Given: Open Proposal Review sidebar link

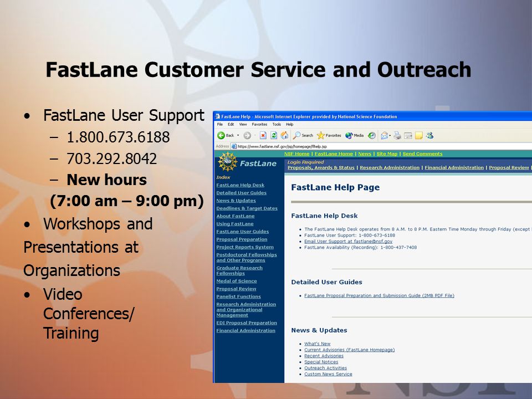Looking at the screenshot, I should click(236, 289).
